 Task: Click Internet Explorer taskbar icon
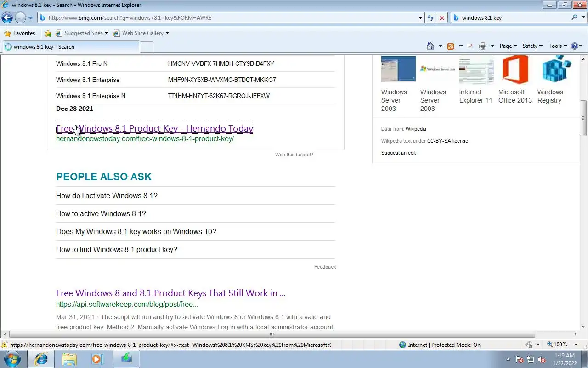click(41, 359)
